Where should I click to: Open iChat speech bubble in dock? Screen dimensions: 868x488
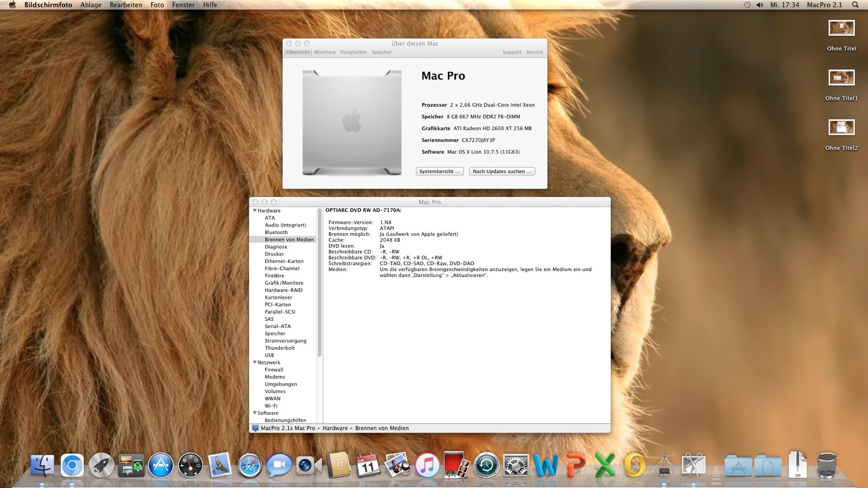point(279,465)
